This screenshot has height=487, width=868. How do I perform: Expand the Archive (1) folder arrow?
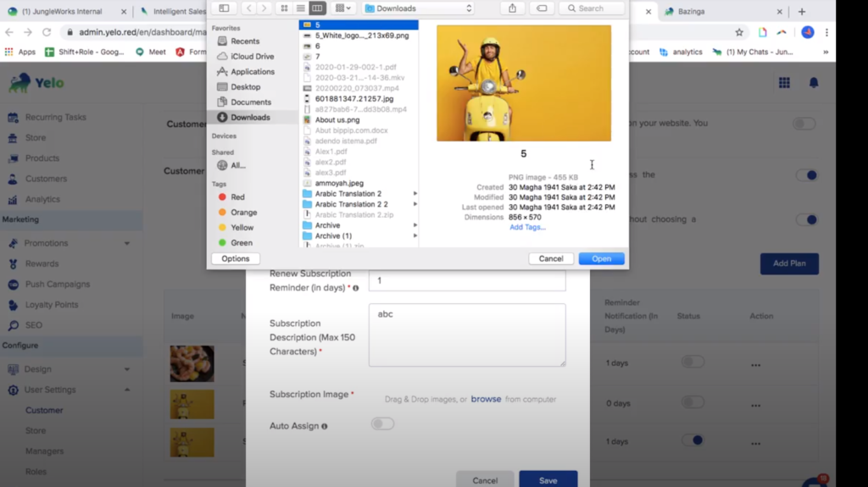click(x=415, y=235)
